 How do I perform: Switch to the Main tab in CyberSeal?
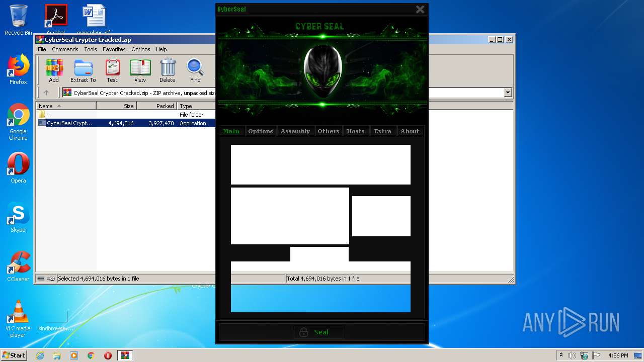(231, 131)
